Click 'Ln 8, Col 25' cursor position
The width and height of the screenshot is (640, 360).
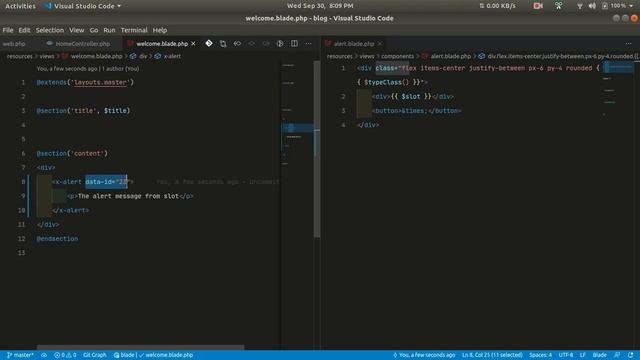[492, 355]
